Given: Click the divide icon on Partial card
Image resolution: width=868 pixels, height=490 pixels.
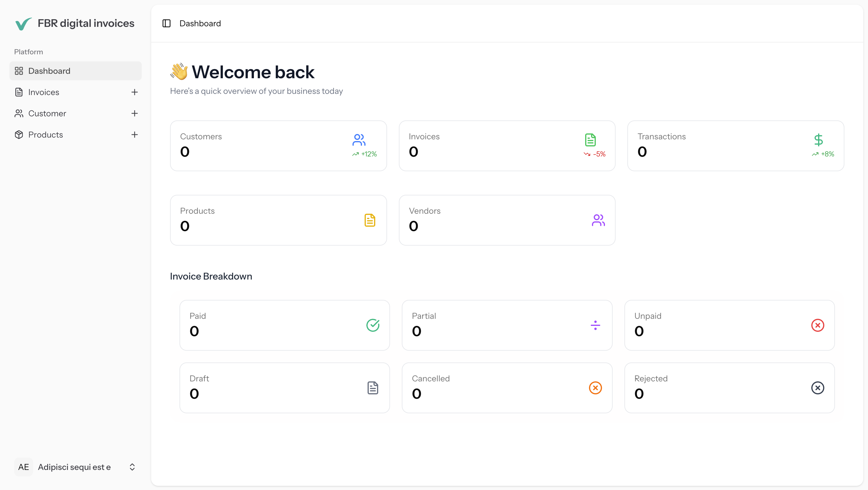Looking at the screenshot, I should 595,325.
